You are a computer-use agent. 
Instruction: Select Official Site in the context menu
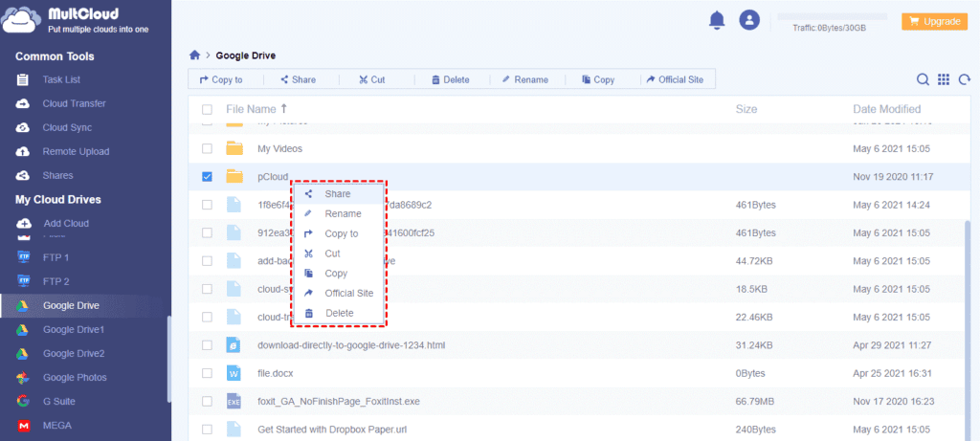(338, 293)
